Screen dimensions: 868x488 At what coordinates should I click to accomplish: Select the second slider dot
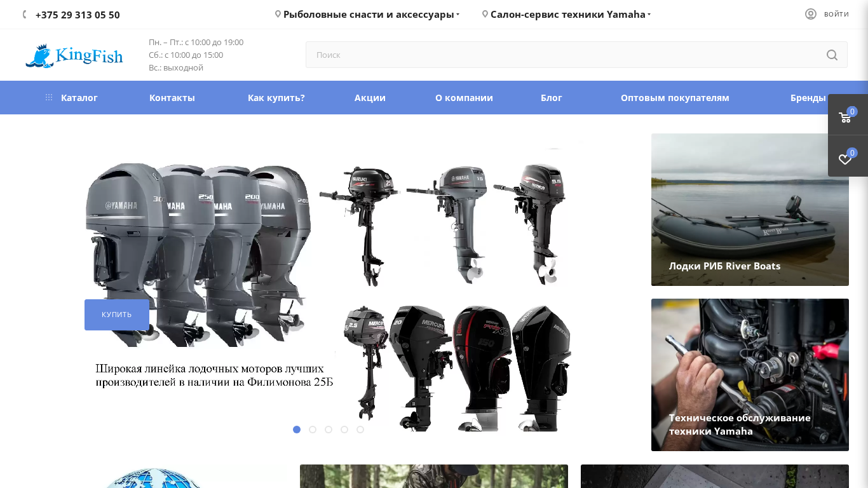pyautogui.click(x=313, y=430)
